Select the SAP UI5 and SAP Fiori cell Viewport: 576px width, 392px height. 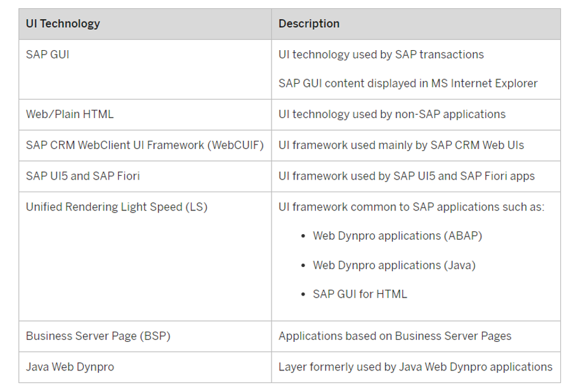[145, 176]
